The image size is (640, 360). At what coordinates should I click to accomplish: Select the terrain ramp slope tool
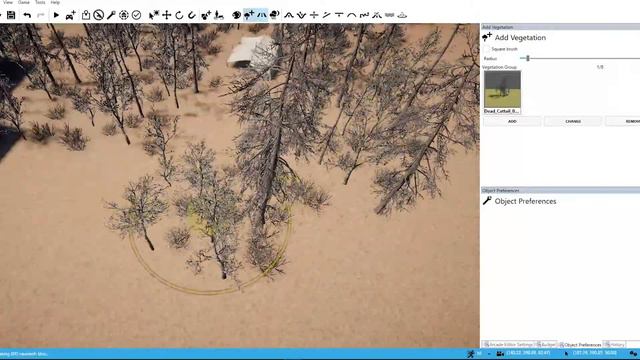pyautogui.click(x=327, y=15)
